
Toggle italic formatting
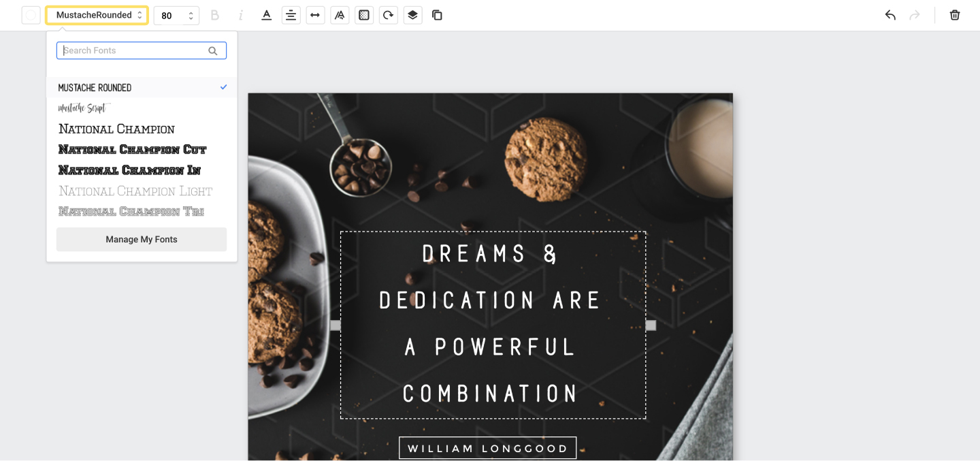point(240,14)
